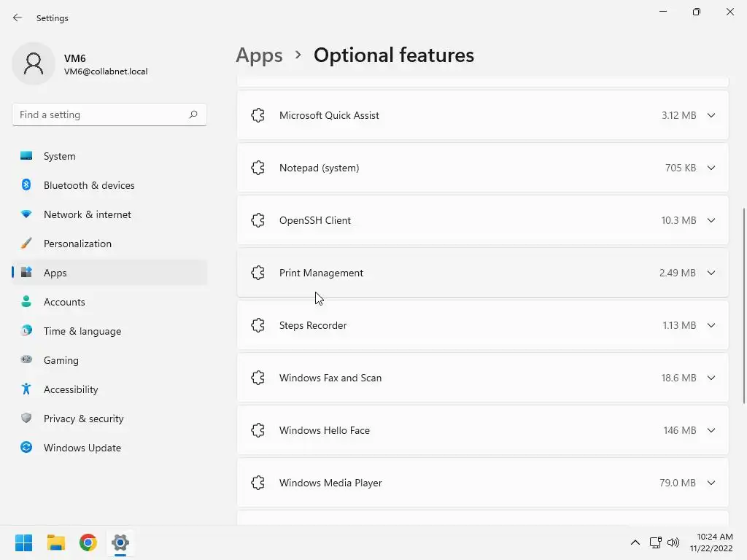Expand the Windows Media Player chevron
The width and height of the screenshot is (747, 560).
(x=711, y=483)
